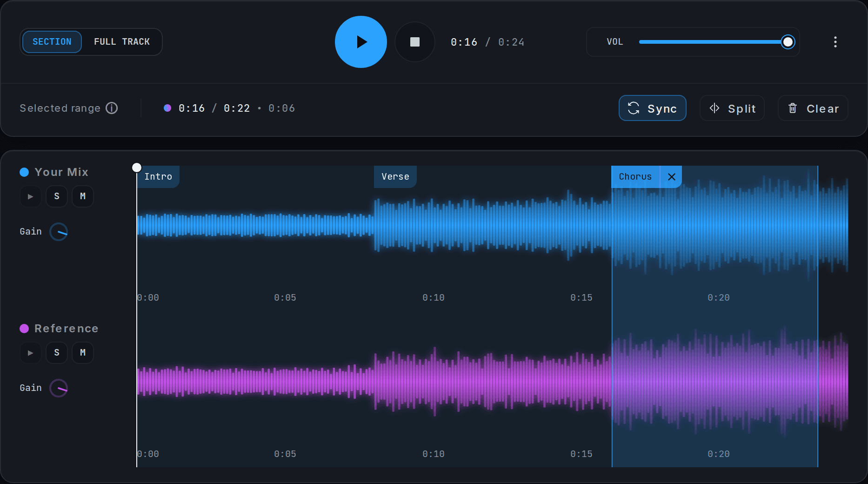
Task: Click the playhead handle at timeline start
Action: point(137,168)
